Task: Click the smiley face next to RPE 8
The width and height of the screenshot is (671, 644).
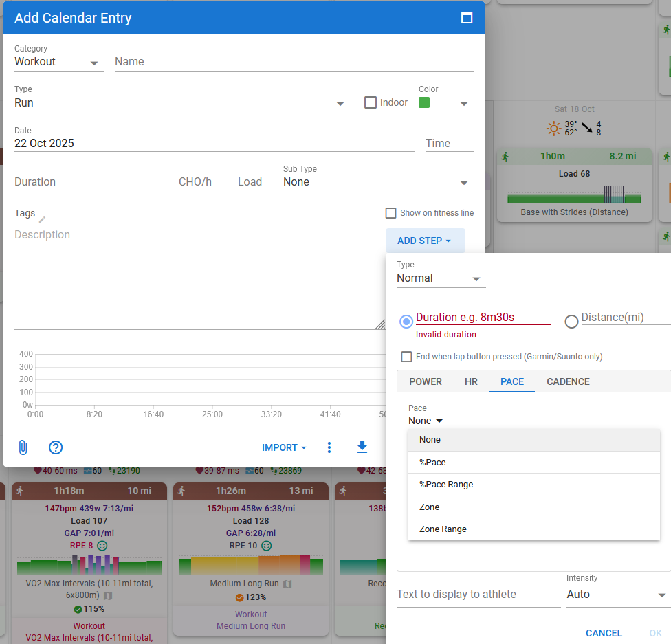Action: pos(102,546)
